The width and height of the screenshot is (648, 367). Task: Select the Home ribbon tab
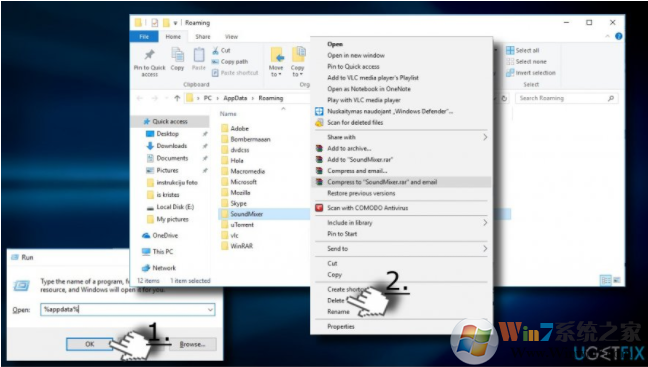click(x=173, y=37)
